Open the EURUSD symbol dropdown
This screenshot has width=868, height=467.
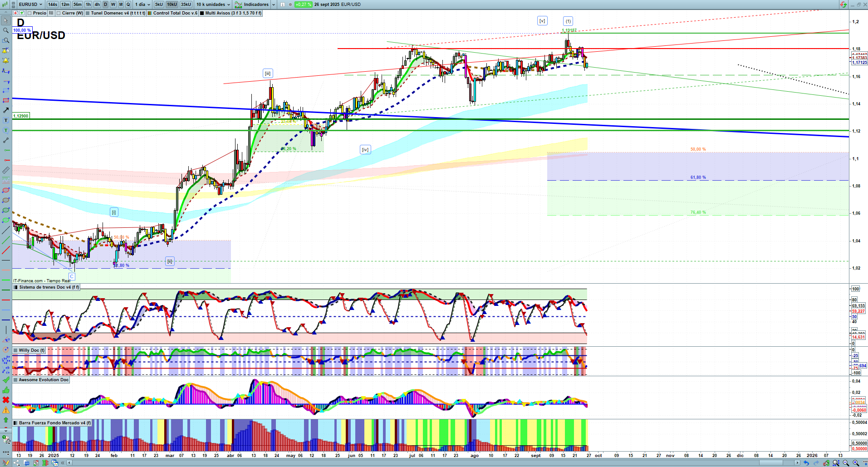30,5
